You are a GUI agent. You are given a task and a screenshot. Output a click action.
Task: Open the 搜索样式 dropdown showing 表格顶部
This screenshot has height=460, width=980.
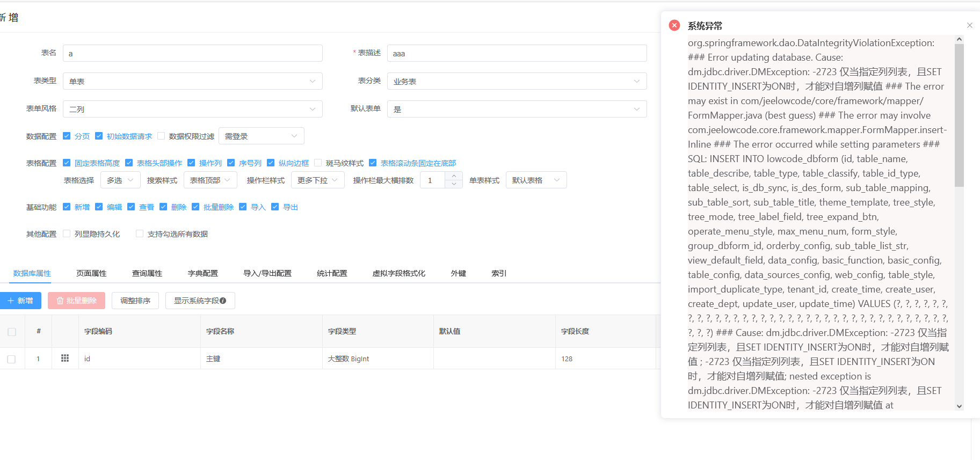(x=210, y=180)
